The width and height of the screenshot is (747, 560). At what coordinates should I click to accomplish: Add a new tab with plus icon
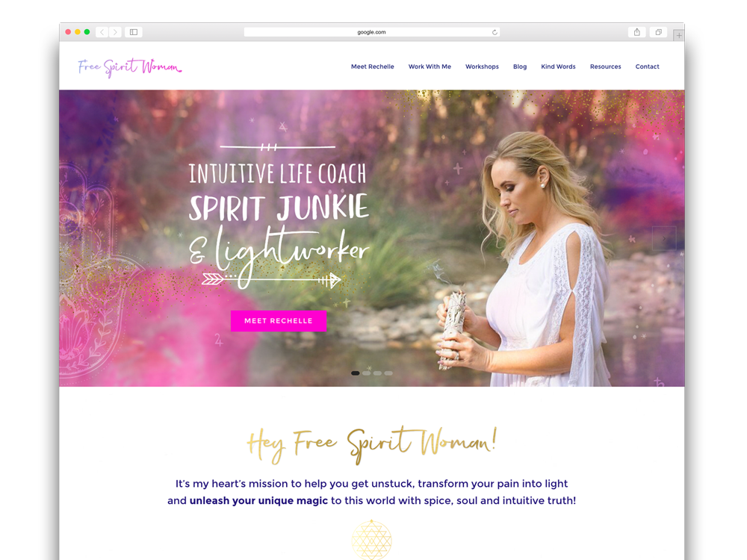click(679, 35)
